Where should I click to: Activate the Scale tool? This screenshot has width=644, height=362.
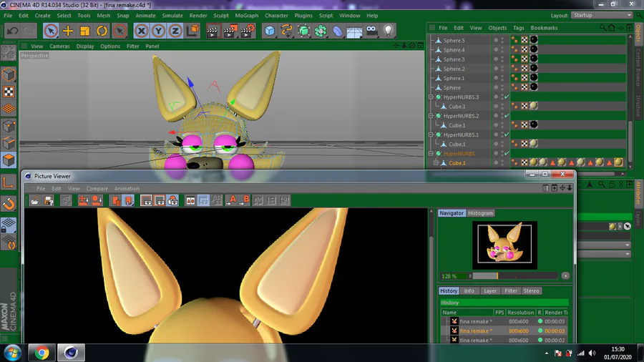84,31
